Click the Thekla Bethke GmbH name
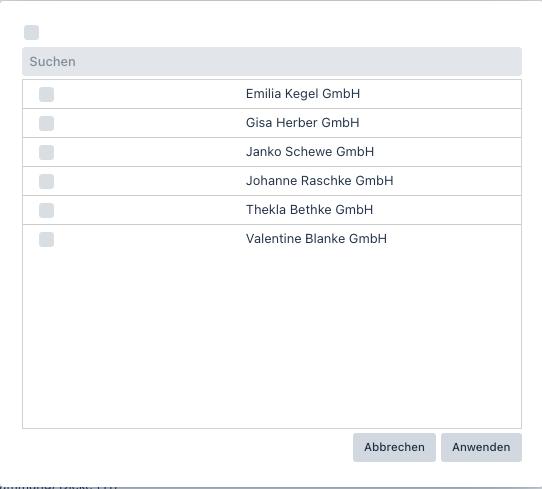Image resolution: width=542 pixels, height=489 pixels. point(309,210)
